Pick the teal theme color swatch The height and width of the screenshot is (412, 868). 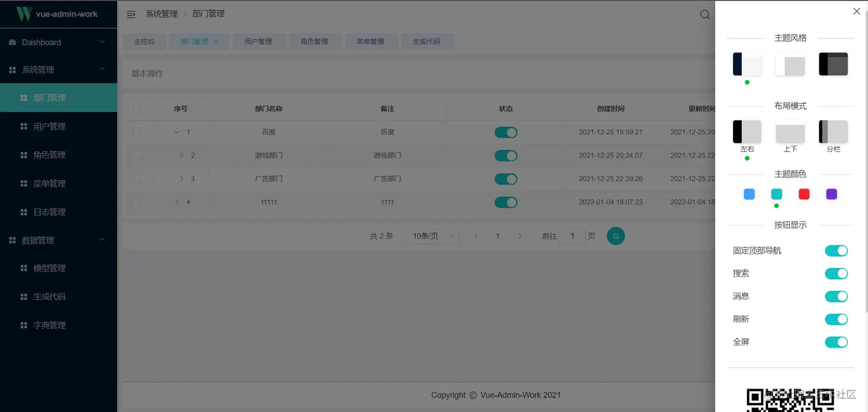point(777,194)
